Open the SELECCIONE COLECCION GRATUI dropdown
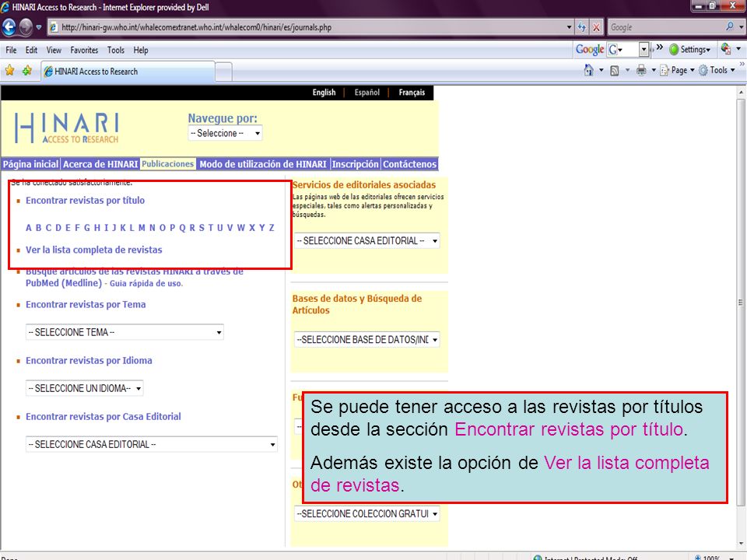Image resolution: width=747 pixels, height=560 pixels. click(366, 514)
